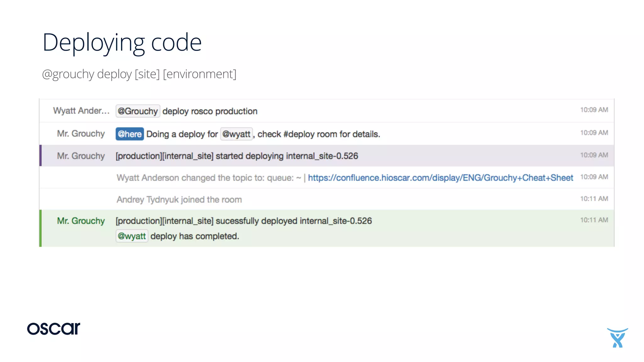Click 10:09 AM timestamp of Wyatt's deploy command
The width and height of the screenshot is (644, 362).
594,110
